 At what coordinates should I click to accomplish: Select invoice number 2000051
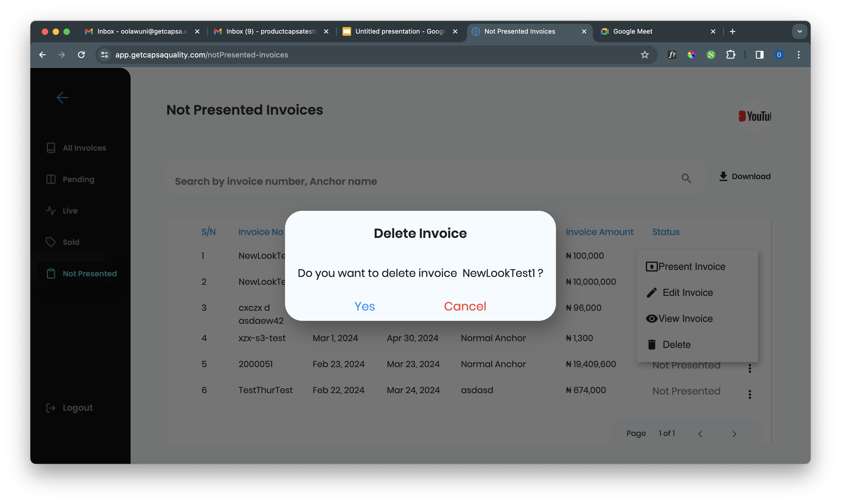(255, 364)
